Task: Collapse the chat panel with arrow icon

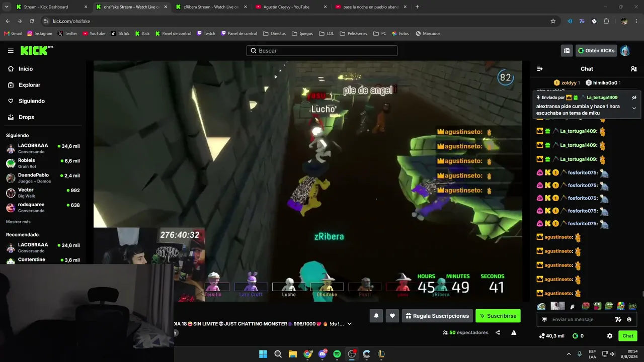Action: (x=540, y=69)
